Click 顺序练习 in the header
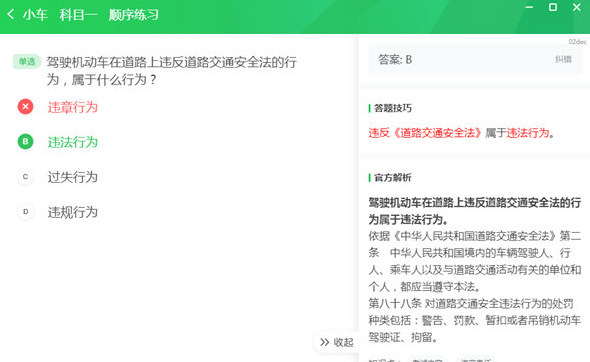The height and width of the screenshot is (362, 590). 134,15
